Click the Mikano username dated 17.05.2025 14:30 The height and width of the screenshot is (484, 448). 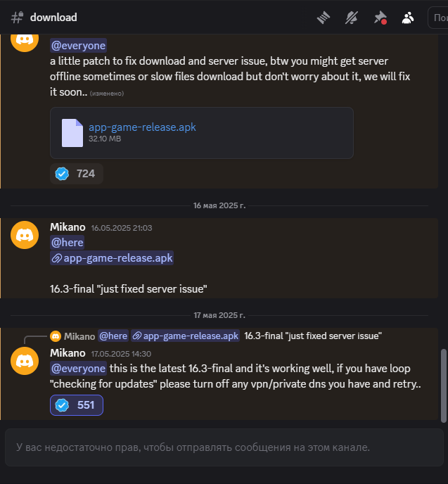68,352
